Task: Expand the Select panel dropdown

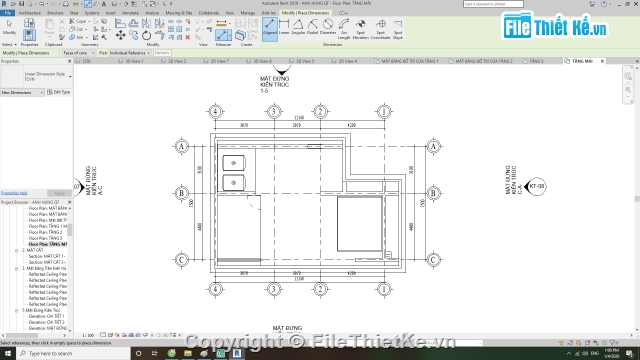Action: tap(9, 44)
